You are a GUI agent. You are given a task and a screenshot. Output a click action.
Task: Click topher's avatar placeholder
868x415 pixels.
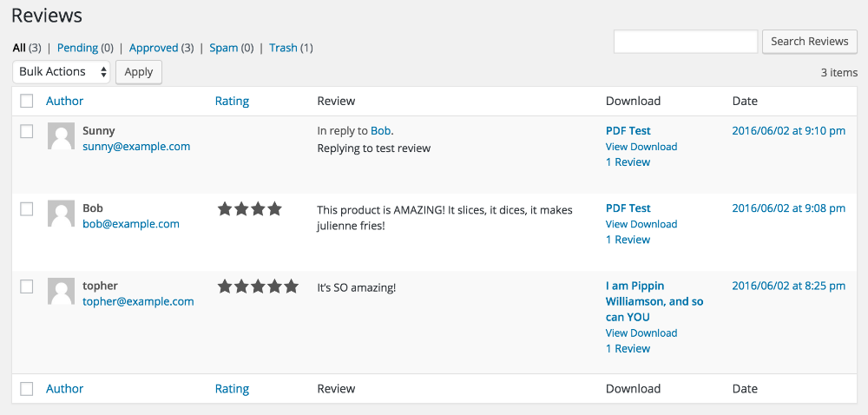61,291
